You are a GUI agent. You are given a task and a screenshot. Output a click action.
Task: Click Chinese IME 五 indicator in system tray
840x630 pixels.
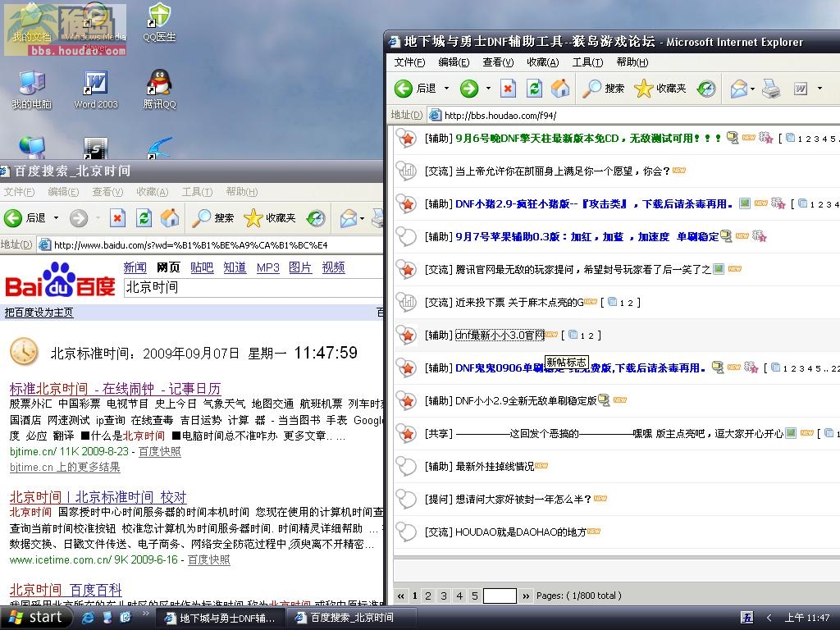click(x=747, y=618)
